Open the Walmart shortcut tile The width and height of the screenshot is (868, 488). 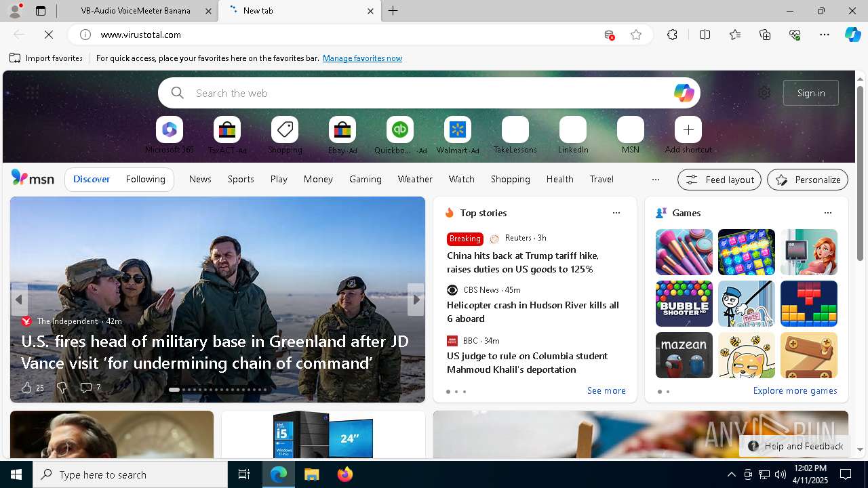458,129
